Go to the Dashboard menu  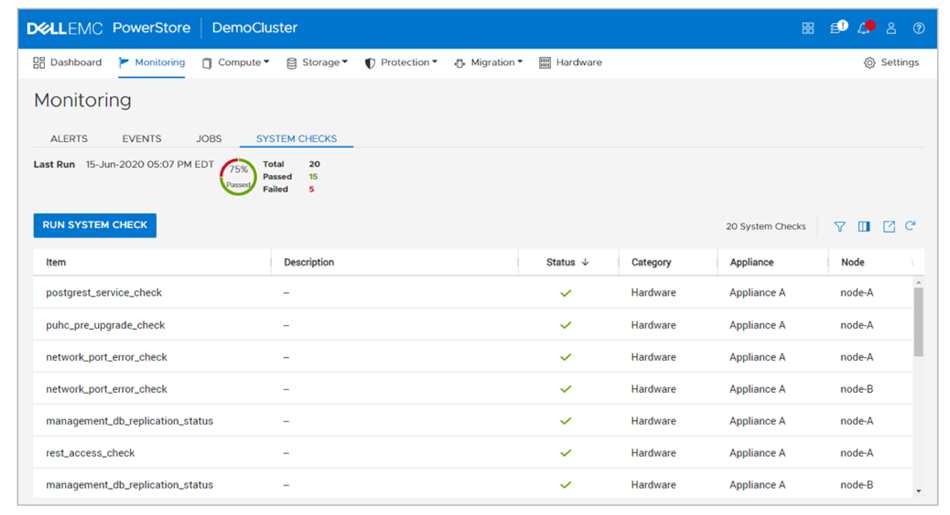click(x=67, y=62)
